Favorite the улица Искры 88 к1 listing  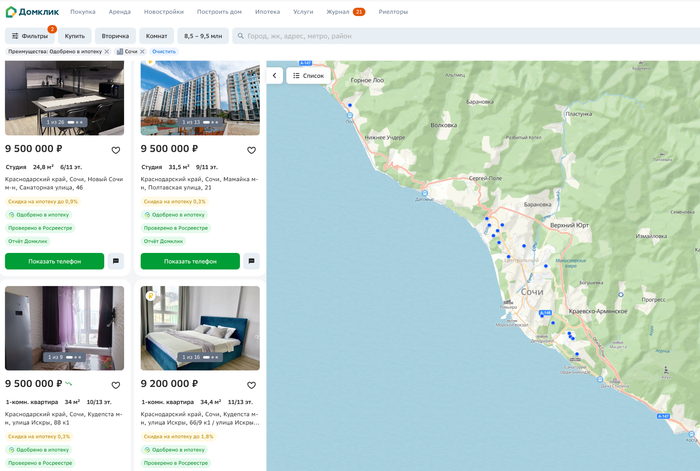(115, 385)
